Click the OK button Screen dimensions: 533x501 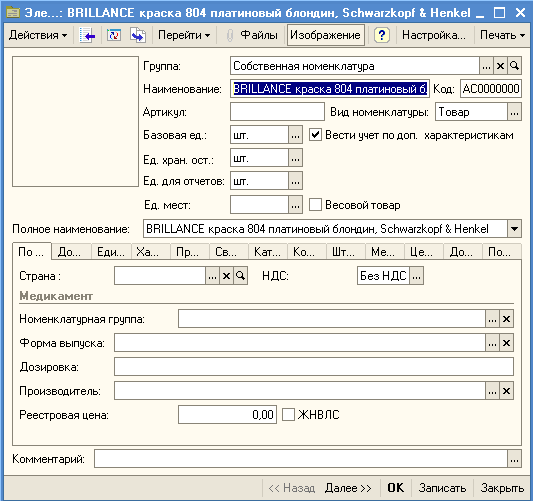396,488
